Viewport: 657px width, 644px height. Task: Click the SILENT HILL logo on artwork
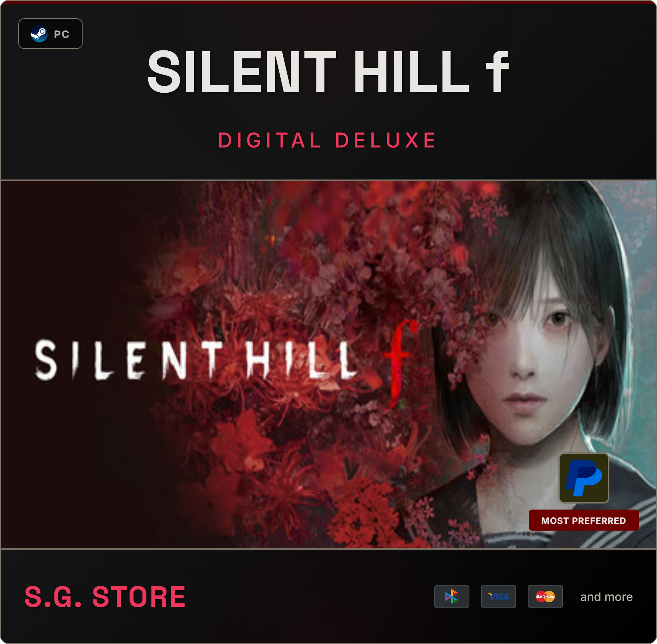click(195, 360)
